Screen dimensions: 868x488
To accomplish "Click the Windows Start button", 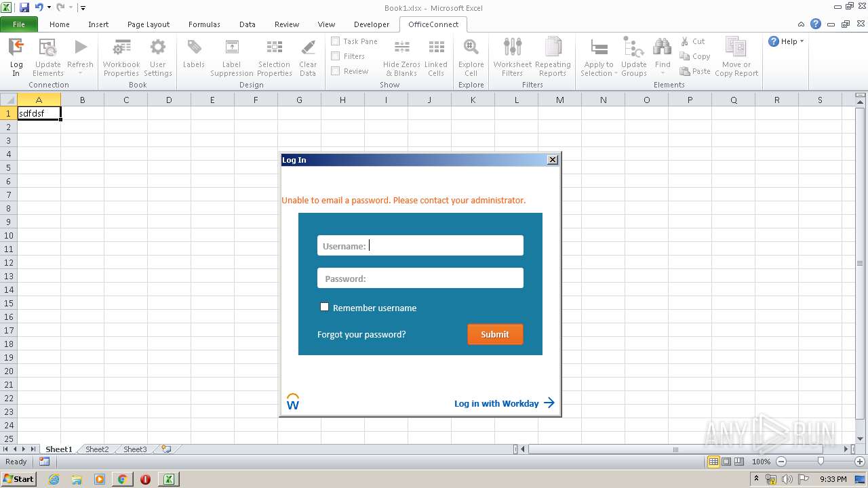I will pyautogui.click(x=18, y=479).
